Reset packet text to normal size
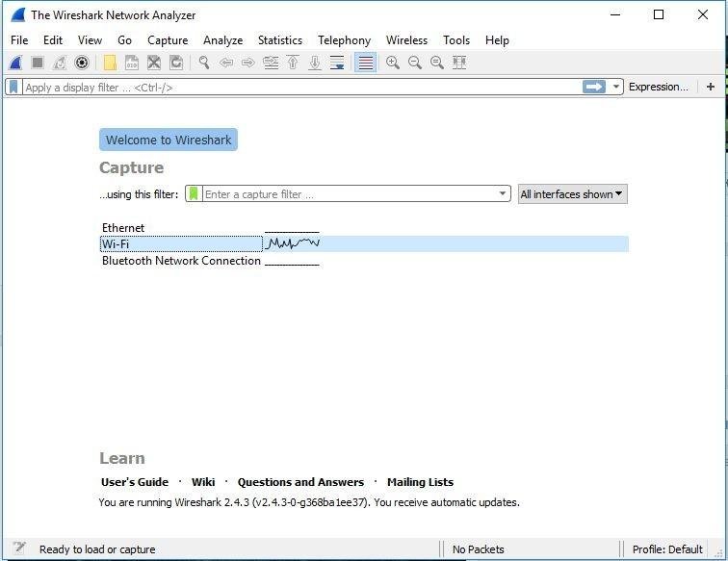The width and height of the screenshot is (728, 561). pyautogui.click(x=437, y=63)
